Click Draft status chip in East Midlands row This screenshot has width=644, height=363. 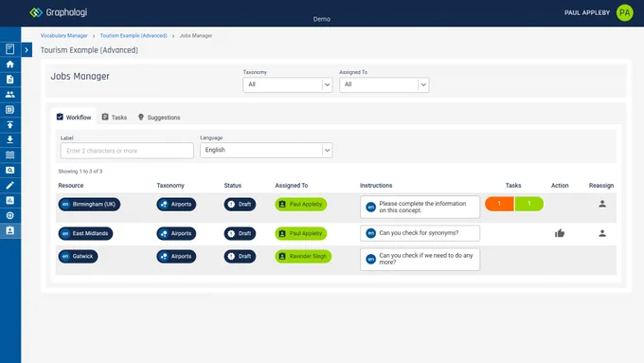coord(240,233)
